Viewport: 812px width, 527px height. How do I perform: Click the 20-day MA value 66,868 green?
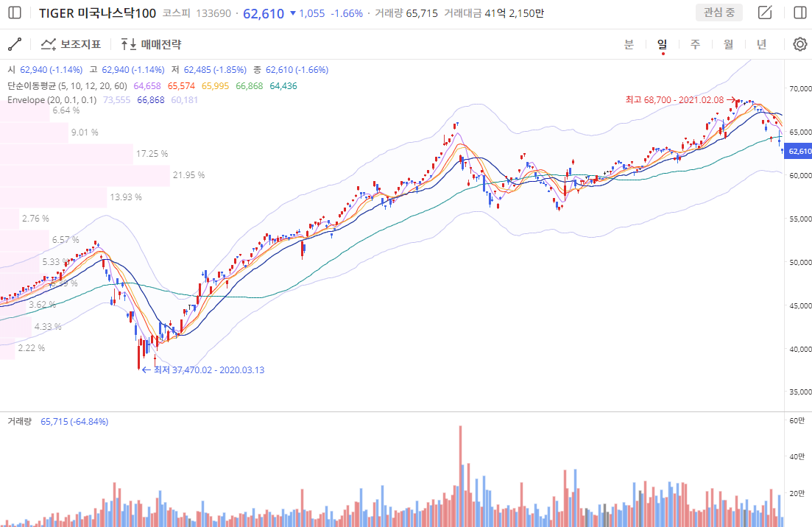pos(249,86)
